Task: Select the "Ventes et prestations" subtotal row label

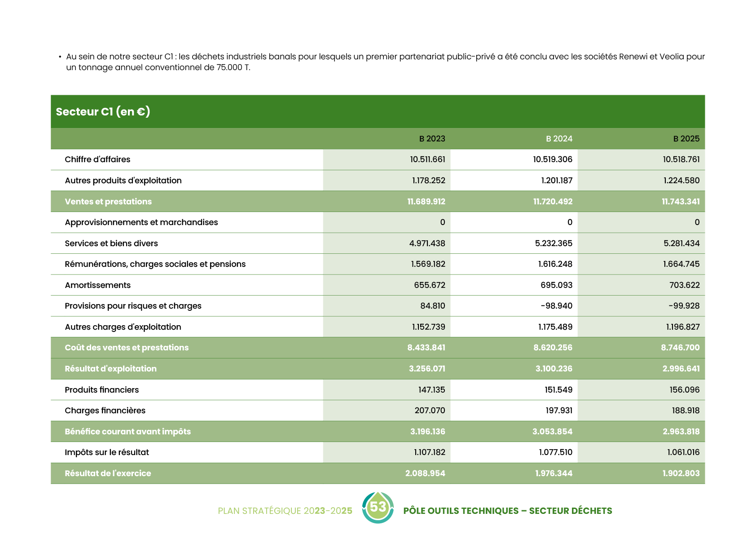Action: coord(108,202)
